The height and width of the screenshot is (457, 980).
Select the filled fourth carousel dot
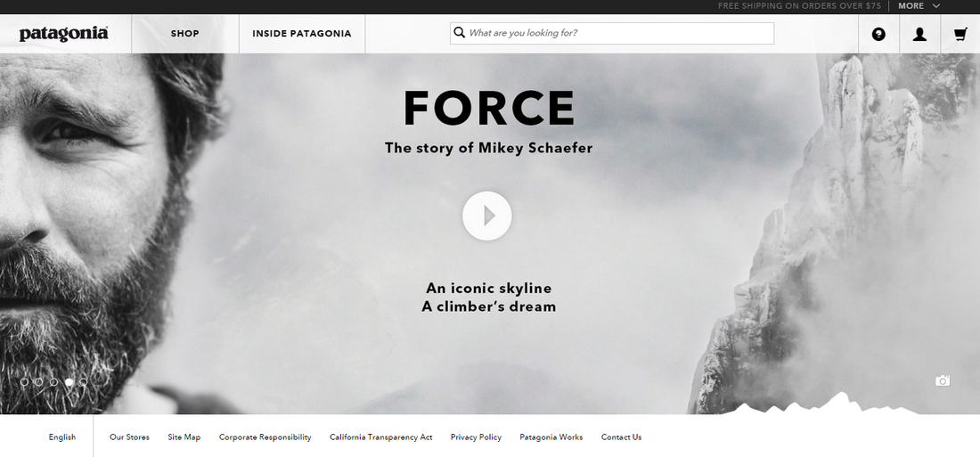click(69, 381)
